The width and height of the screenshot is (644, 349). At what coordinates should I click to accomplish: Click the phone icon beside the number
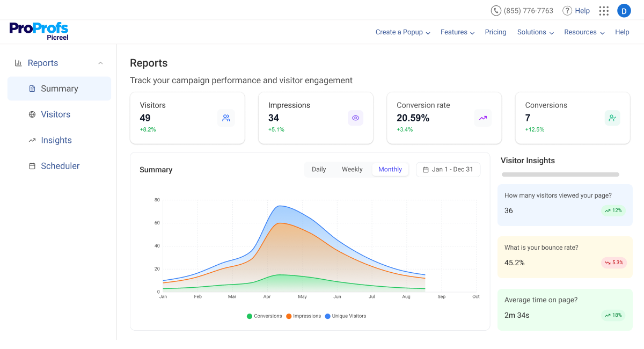pyautogui.click(x=496, y=11)
